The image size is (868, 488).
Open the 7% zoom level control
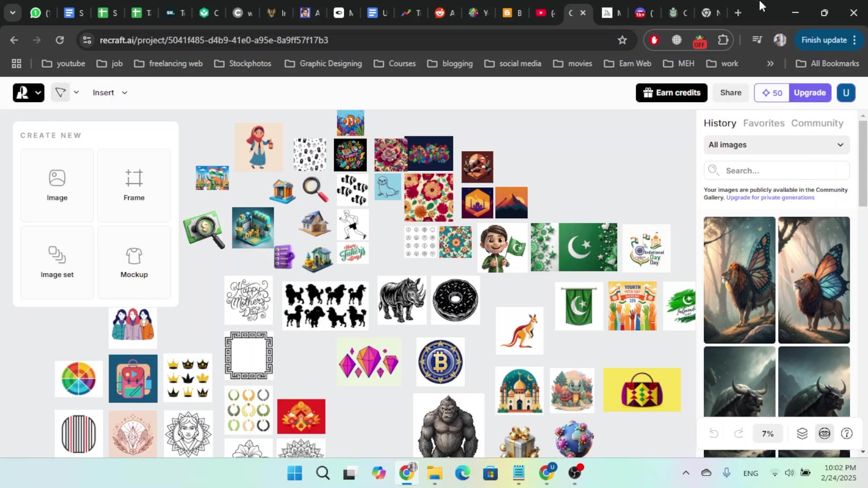coord(768,434)
